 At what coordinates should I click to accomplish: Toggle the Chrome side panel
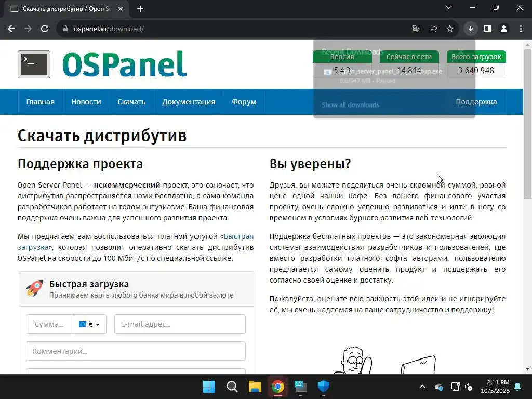487,29
